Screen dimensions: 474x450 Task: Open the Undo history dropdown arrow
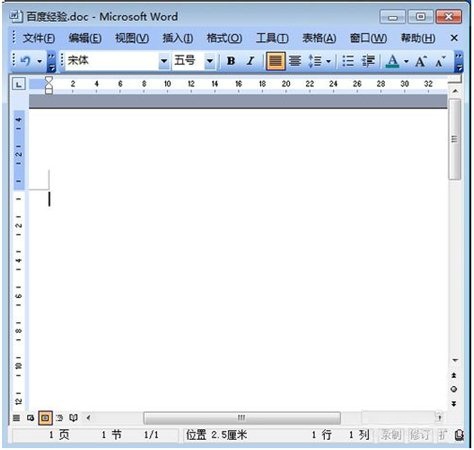40,61
